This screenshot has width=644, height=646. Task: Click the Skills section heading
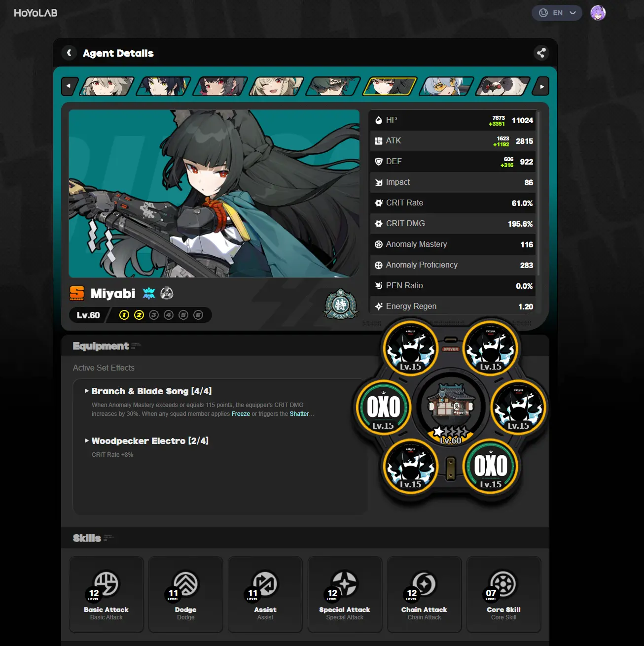click(x=87, y=538)
